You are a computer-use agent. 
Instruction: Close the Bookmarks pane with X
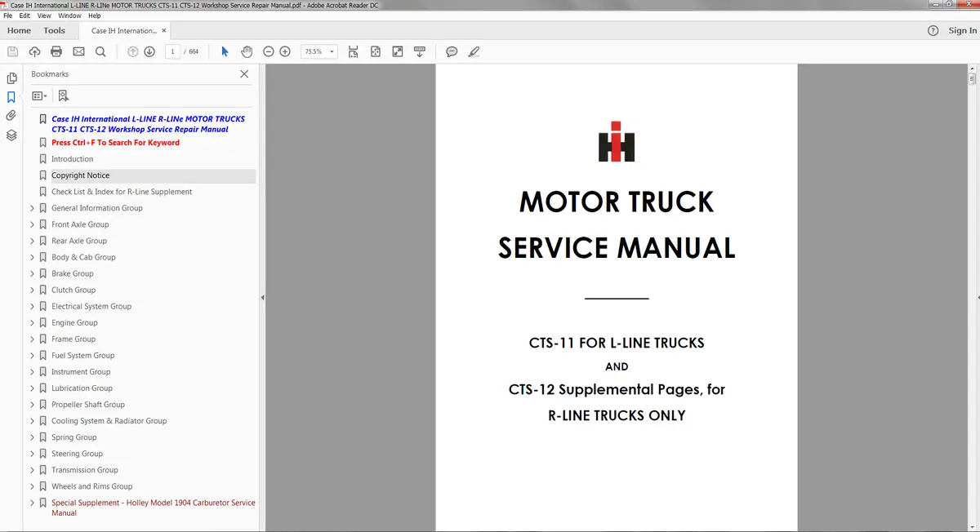pyautogui.click(x=244, y=73)
